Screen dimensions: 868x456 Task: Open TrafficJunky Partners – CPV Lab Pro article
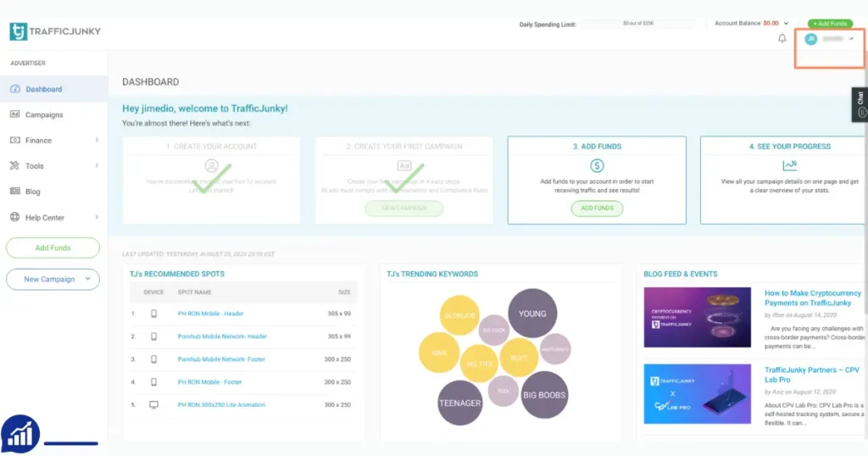coord(811,375)
